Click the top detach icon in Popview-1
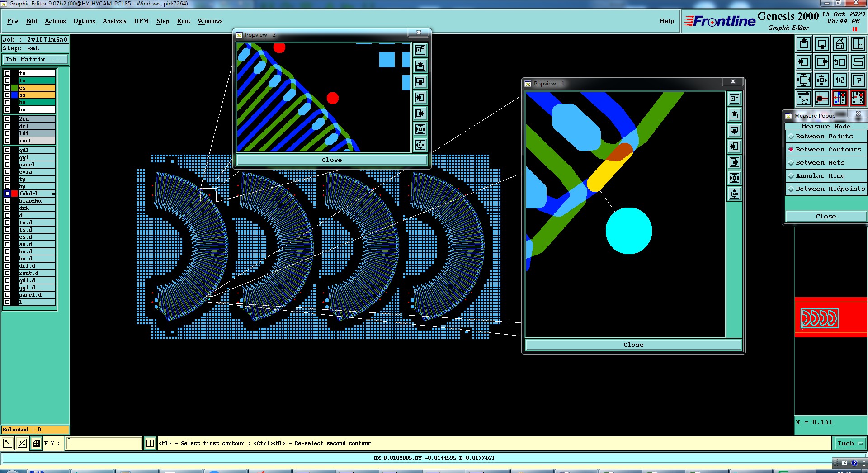The width and height of the screenshot is (868, 473). 735,99
